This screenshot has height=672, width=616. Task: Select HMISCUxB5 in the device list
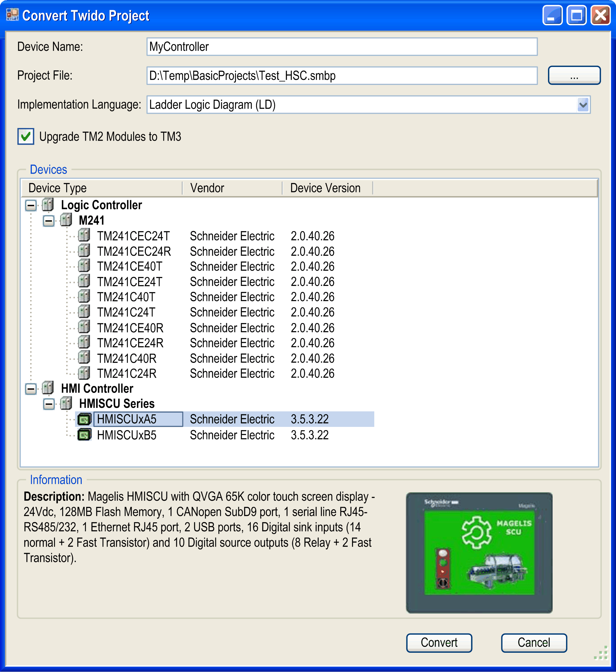[x=126, y=435]
